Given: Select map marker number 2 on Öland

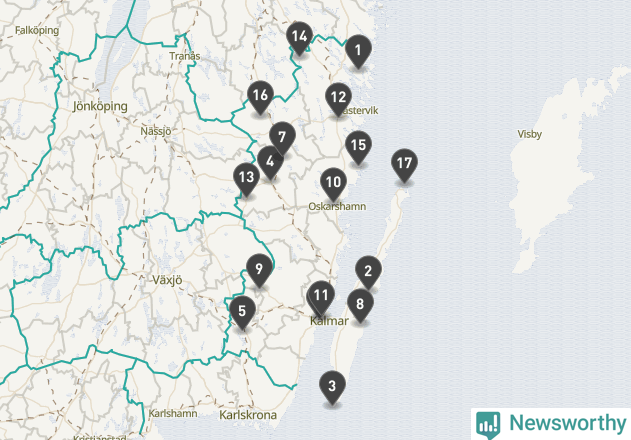Looking at the screenshot, I should [368, 273].
